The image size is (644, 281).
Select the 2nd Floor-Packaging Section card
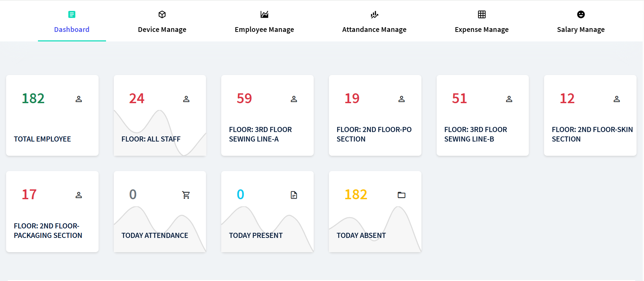(52, 211)
